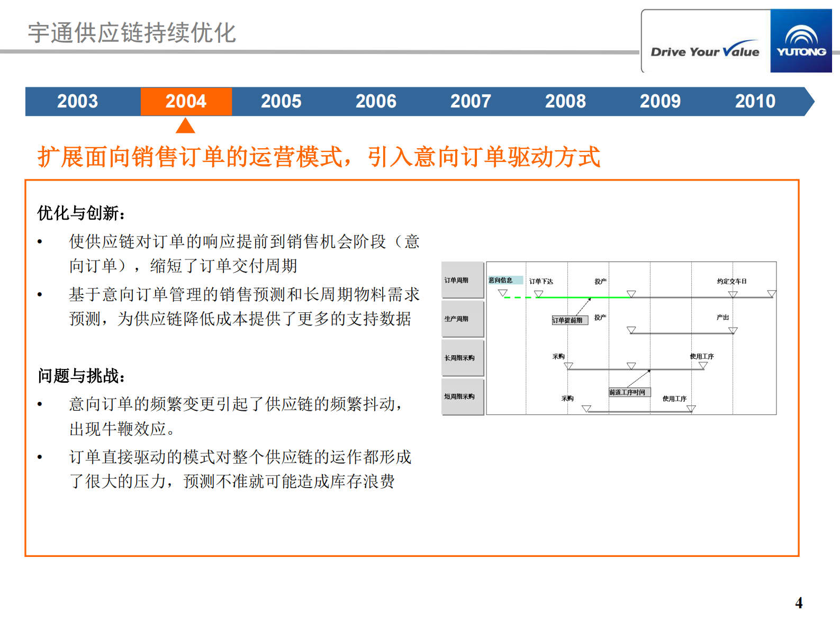Viewport: 840px width, 630px height.
Task: Select the 2010 timeline segment
Action: click(x=755, y=101)
